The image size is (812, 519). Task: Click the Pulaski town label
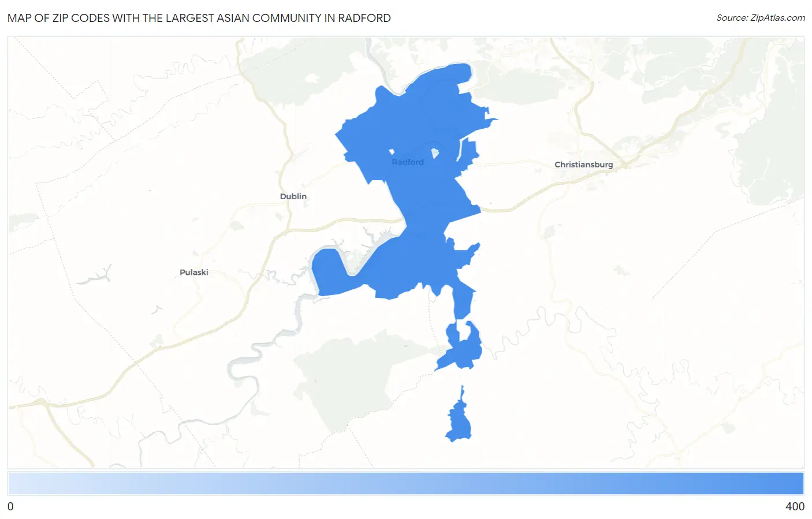(x=194, y=272)
